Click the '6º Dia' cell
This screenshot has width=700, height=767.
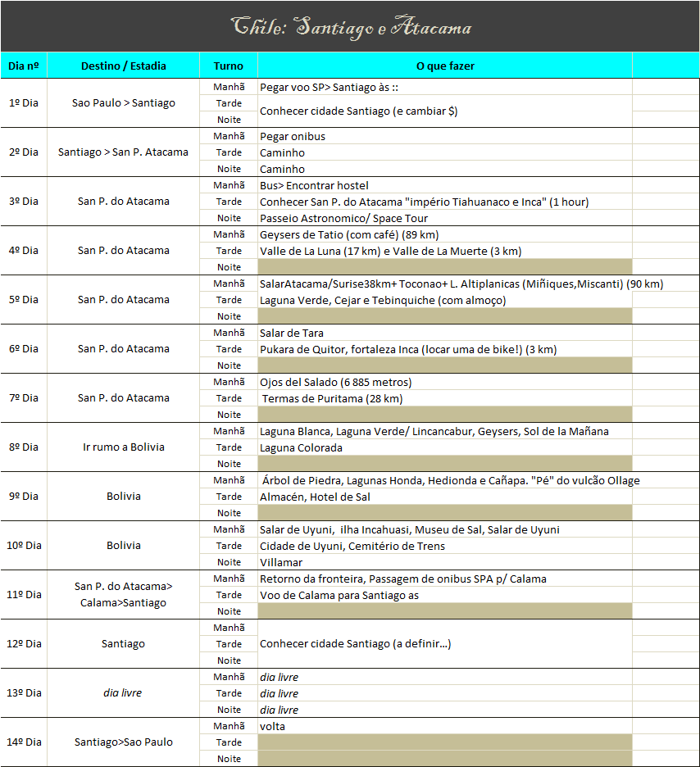point(24,349)
